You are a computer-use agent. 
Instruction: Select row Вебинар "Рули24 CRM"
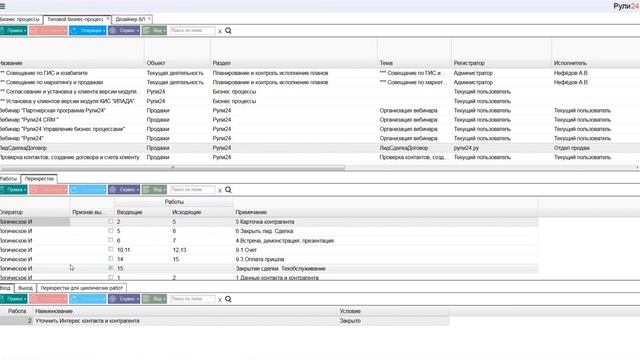coord(320,120)
